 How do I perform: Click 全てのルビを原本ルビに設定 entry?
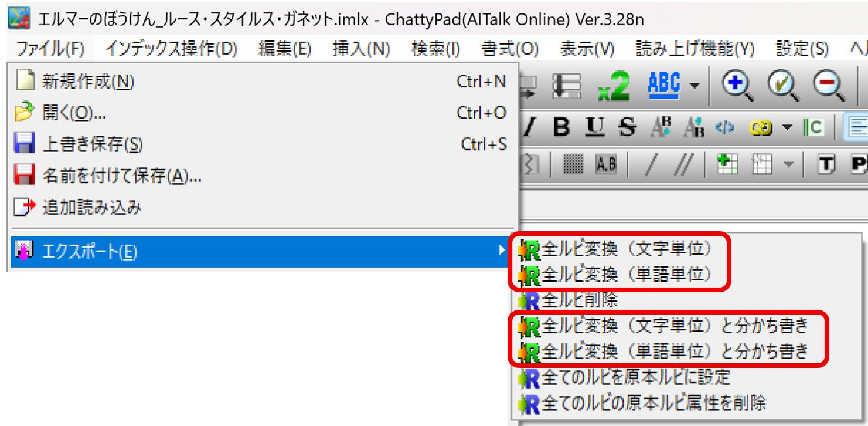[636, 377]
